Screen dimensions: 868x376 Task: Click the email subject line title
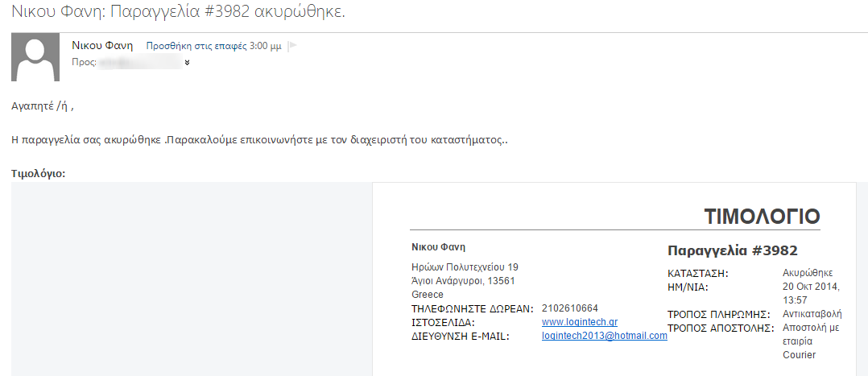pos(178,13)
